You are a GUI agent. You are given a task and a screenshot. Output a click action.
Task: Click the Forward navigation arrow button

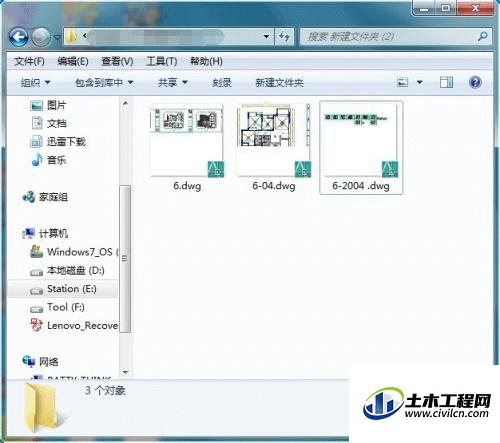41,37
